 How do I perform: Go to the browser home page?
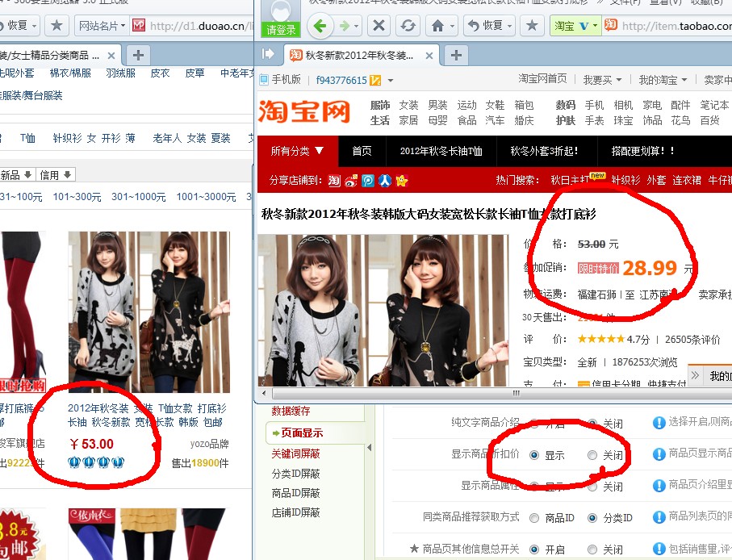coord(437,25)
